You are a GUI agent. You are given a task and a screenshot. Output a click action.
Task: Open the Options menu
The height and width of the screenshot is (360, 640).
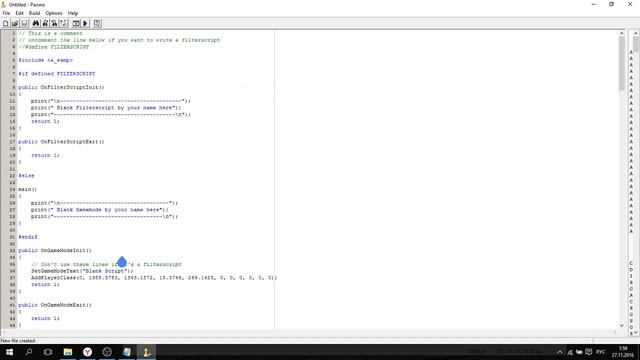(x=54, y=13)
